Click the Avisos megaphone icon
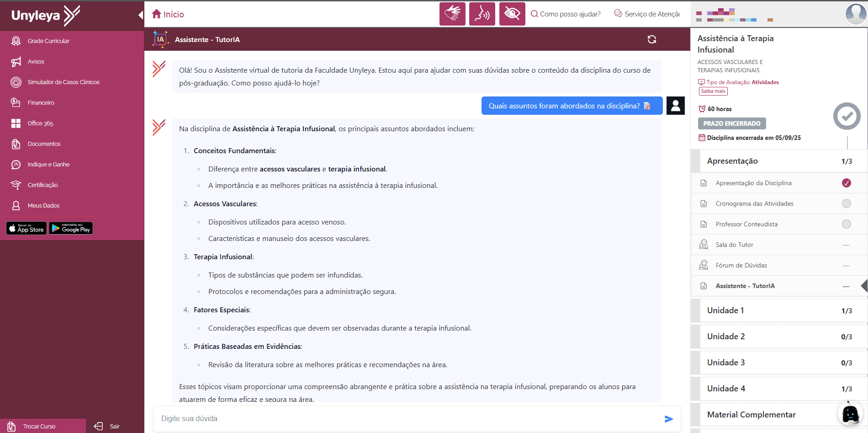Viewport: 868px width, 433px height. (x=16, y=62)
